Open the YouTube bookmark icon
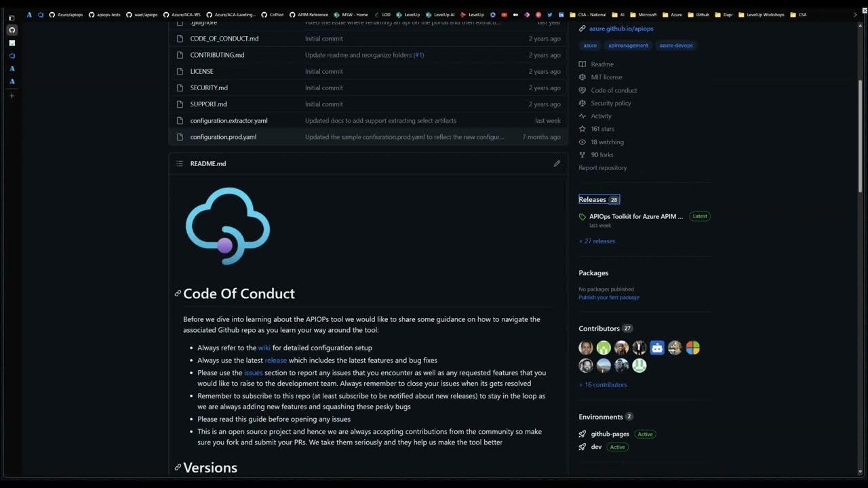 pos(504,14)
